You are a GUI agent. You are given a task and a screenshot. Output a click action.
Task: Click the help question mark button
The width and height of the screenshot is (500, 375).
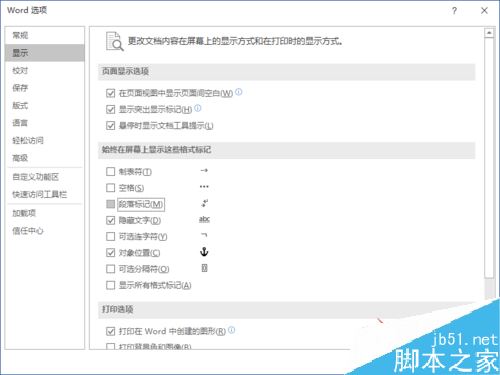pyautogui.click(x=454, y=11)
